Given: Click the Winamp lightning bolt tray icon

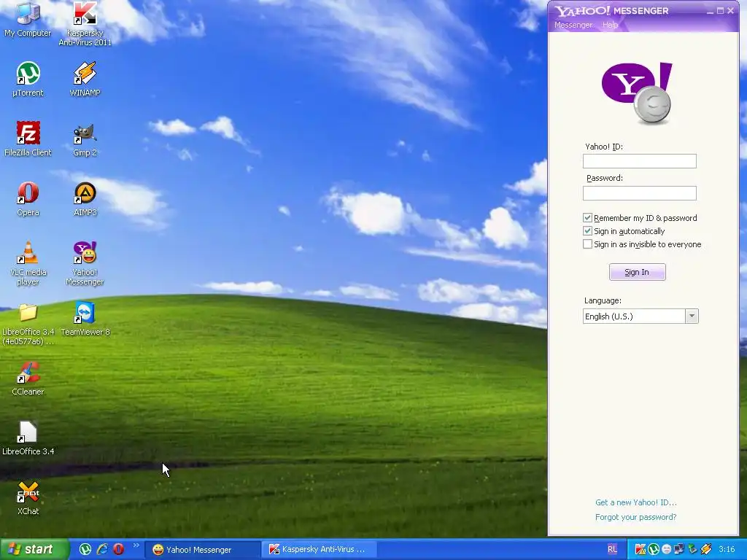Looking at the screenshot, I should [x=705, y=550].
